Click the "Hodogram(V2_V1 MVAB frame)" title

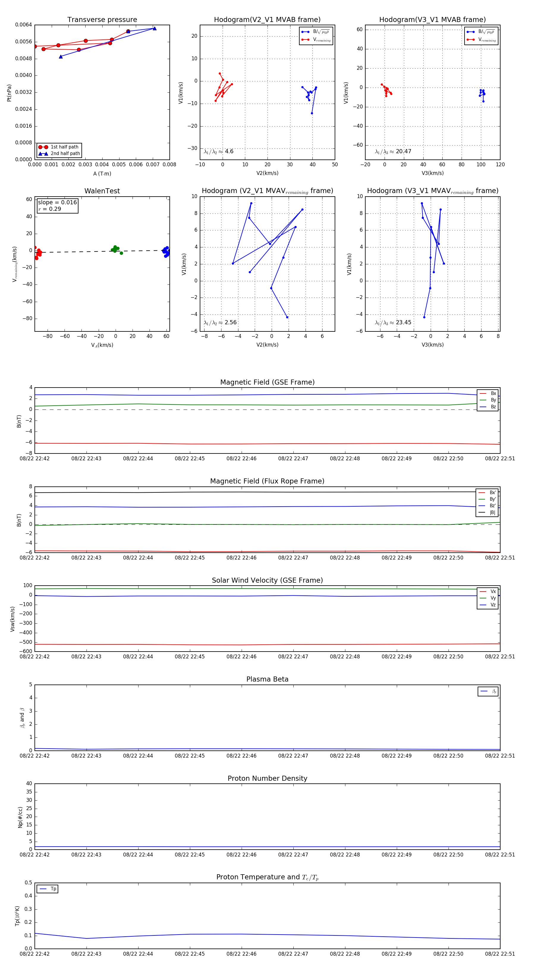[267, 20]
